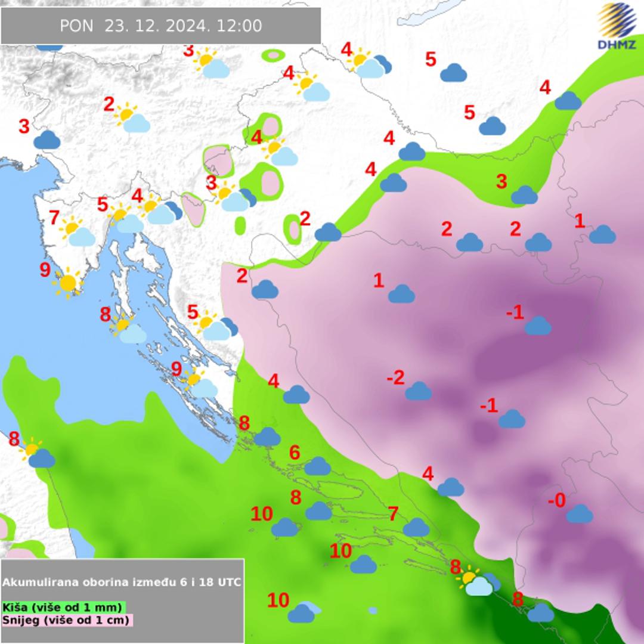Click the -0 temperature value
Viewport: 644px width, 644px height.
click(x=556, y=501)
